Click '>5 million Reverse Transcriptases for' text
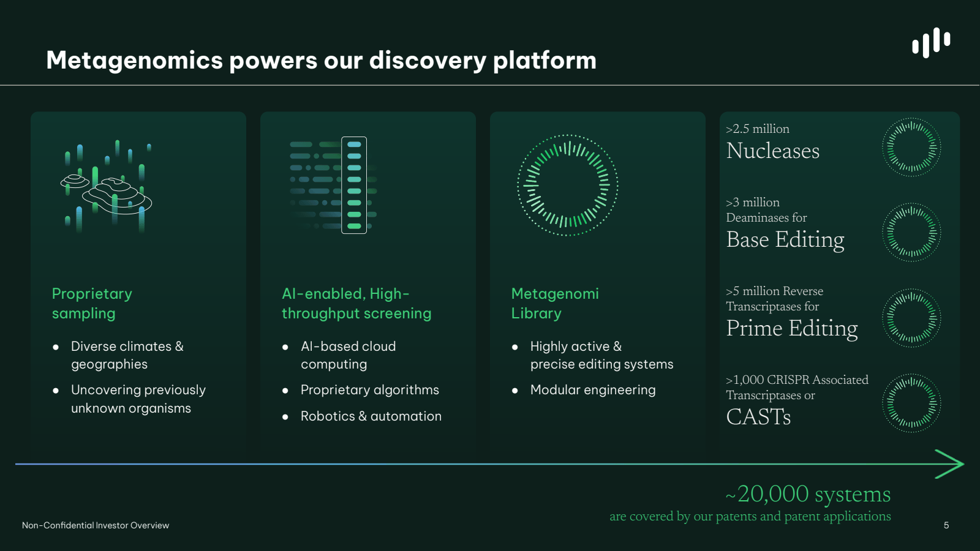980x551 pixels. [775, 298]
